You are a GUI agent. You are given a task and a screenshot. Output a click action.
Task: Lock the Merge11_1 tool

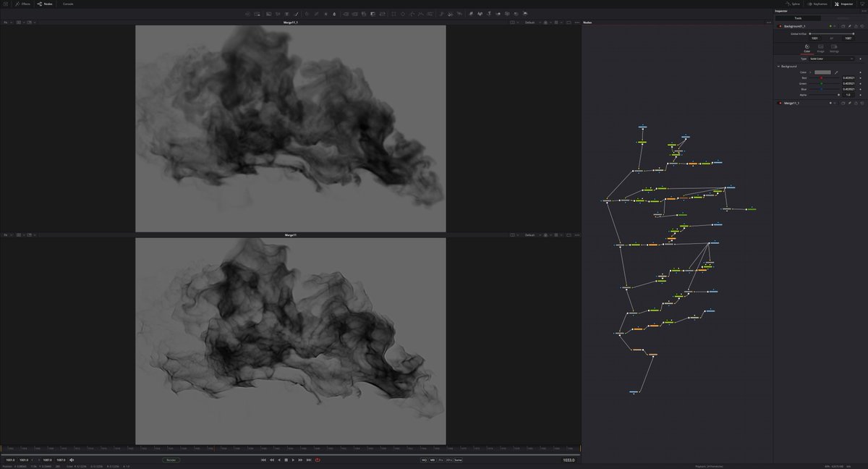856,103
